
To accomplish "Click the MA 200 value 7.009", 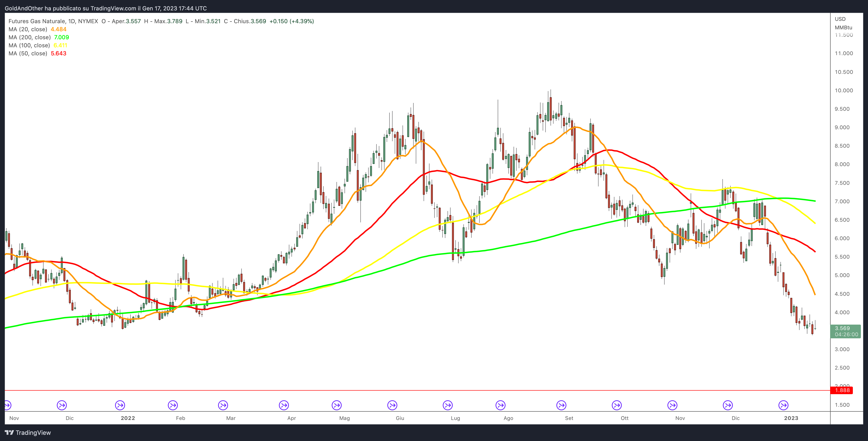I will [61, 37].
